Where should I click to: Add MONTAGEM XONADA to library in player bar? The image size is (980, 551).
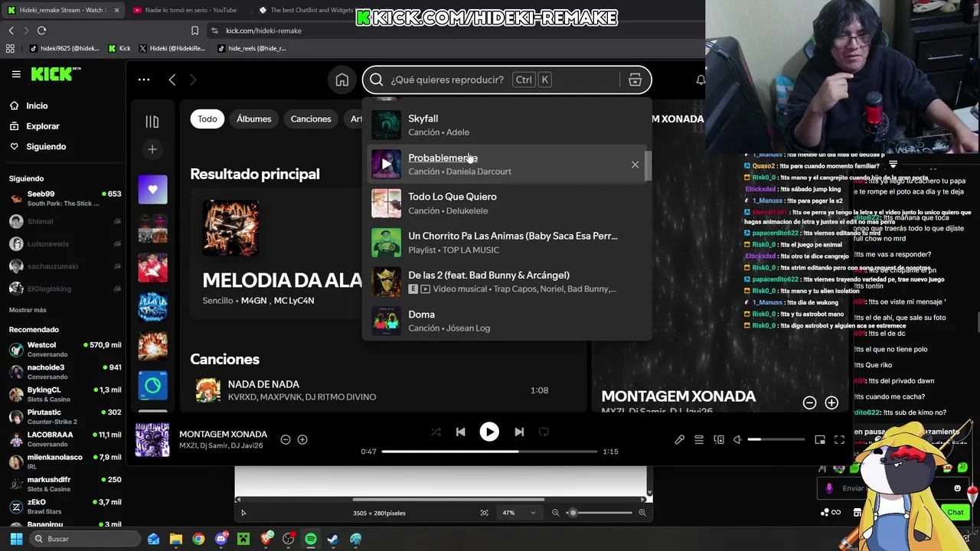pyautogui.click(x=302, y=439)
